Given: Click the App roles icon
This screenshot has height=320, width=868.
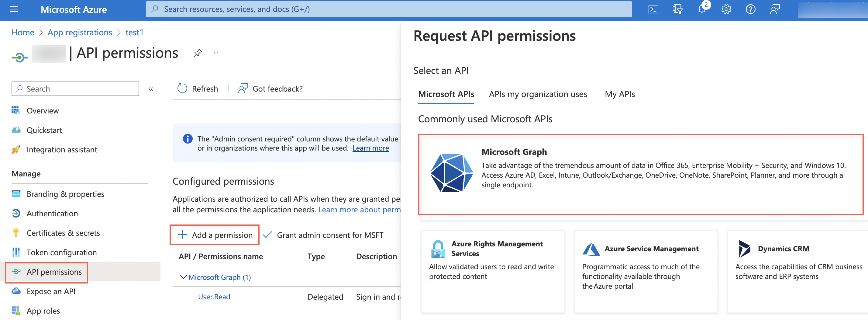Looking at the screenshot, I should [16, 311].
